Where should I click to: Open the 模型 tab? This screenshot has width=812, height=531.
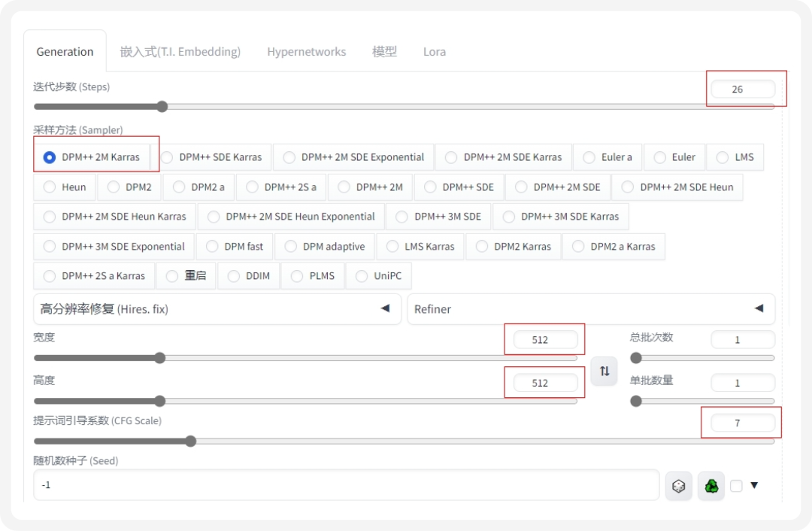click(385, 52)
